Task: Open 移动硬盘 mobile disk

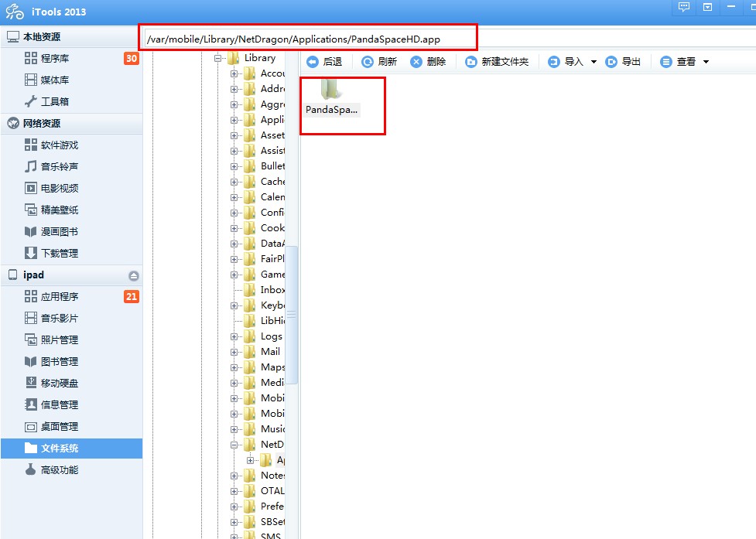Action: [x=71, y=384]
